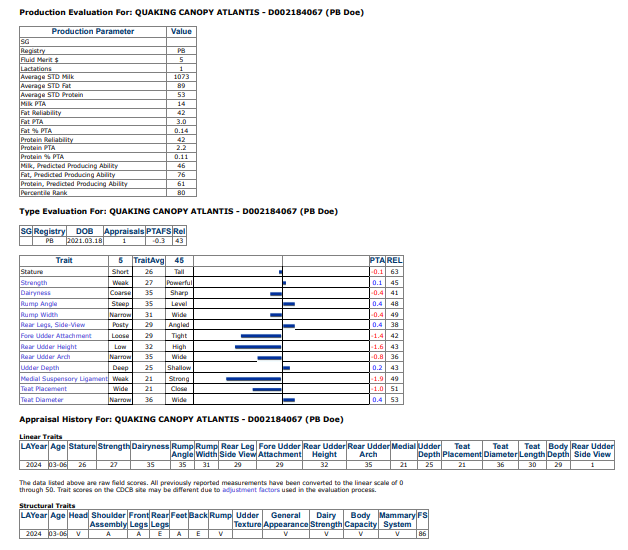Image resolution: width=628 pixels, height=550 pixels.
Task: Open the Rump Width trait link
Action: (39, 315)
